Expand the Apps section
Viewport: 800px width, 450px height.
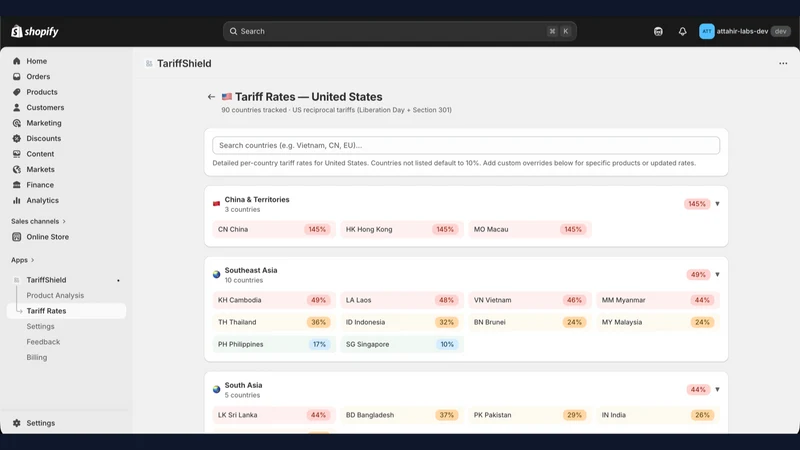tap(22, 260)
